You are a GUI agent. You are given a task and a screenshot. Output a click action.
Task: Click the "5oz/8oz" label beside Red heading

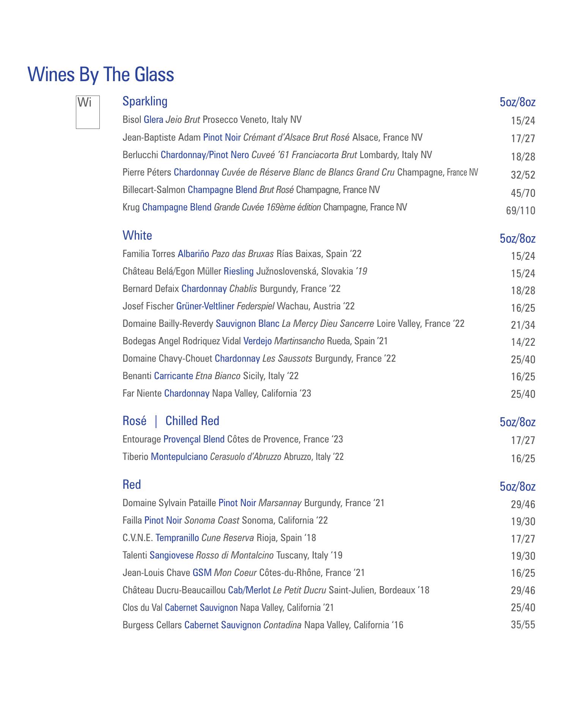coord(517,486)
